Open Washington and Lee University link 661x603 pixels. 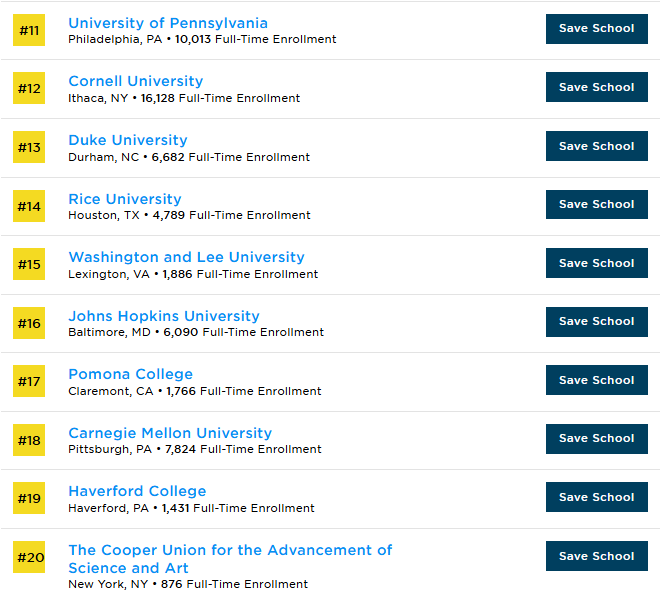click(x=186, y=257)
